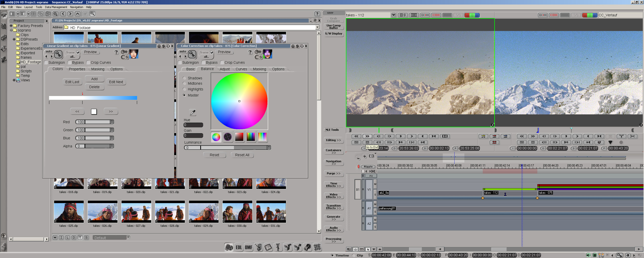Screen dimensions: 644x258
Task: Click the help question mark in Color Correction
Action: [250, 52]
